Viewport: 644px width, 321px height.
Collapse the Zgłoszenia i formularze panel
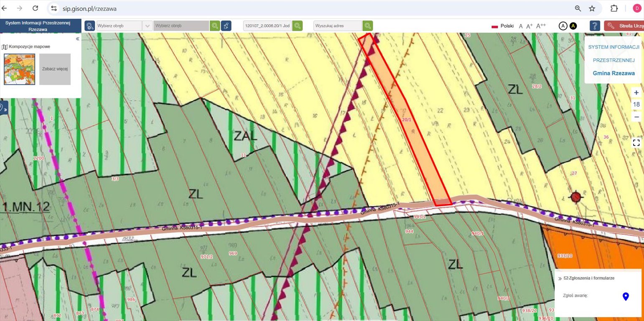point(560,278)
